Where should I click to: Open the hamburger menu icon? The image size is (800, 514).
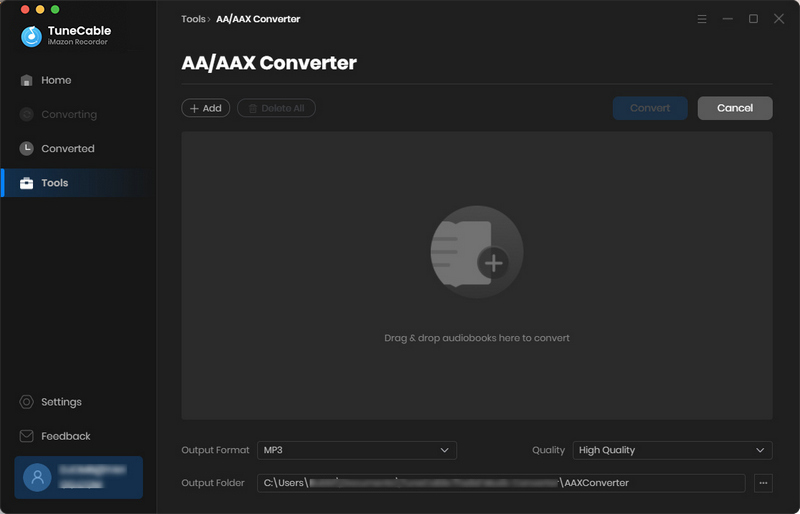tap(702, 19)
